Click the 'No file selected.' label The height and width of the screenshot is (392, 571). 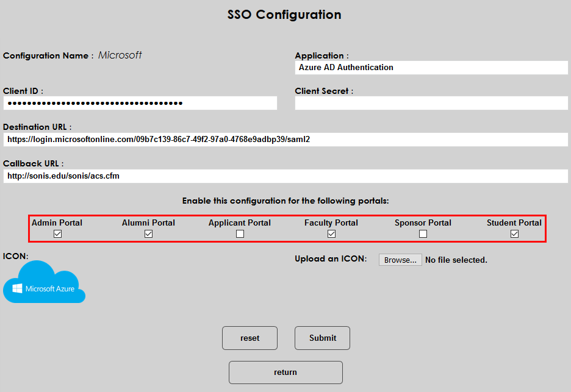point(456,260)
